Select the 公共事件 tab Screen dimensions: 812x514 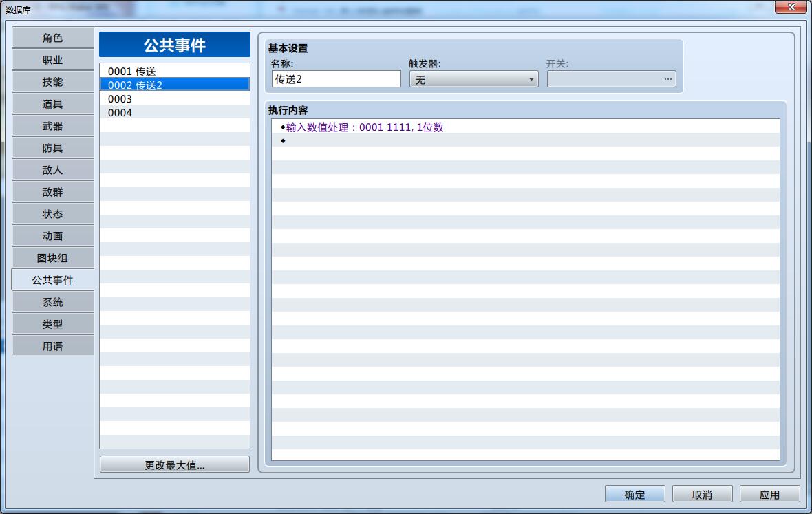(x=52, y=280)
